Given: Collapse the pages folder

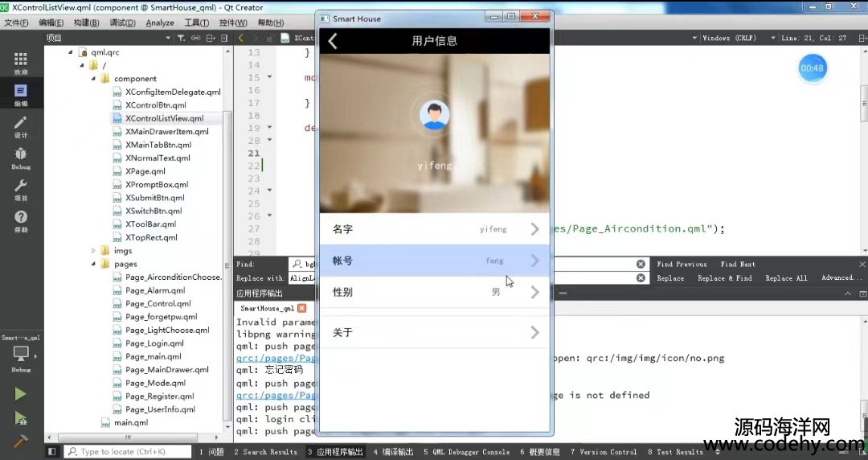Looking at the screenshot, I should click(93, 264).
